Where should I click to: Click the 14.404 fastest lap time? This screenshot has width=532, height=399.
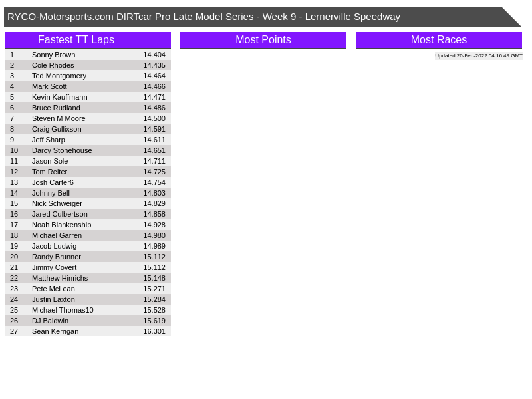click(154, 55)
